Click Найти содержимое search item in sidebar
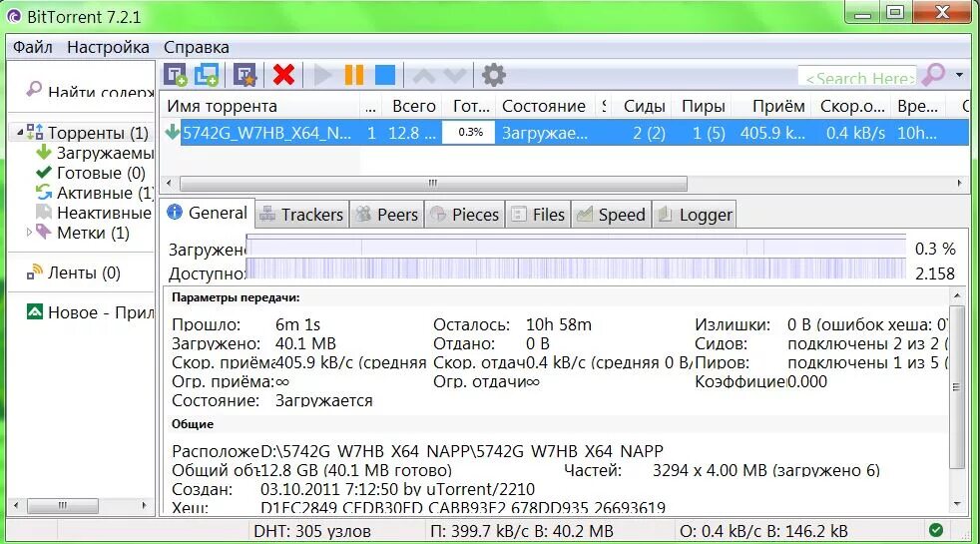The height and width of the screenshot is (544, 980). [x=90, y=91]
